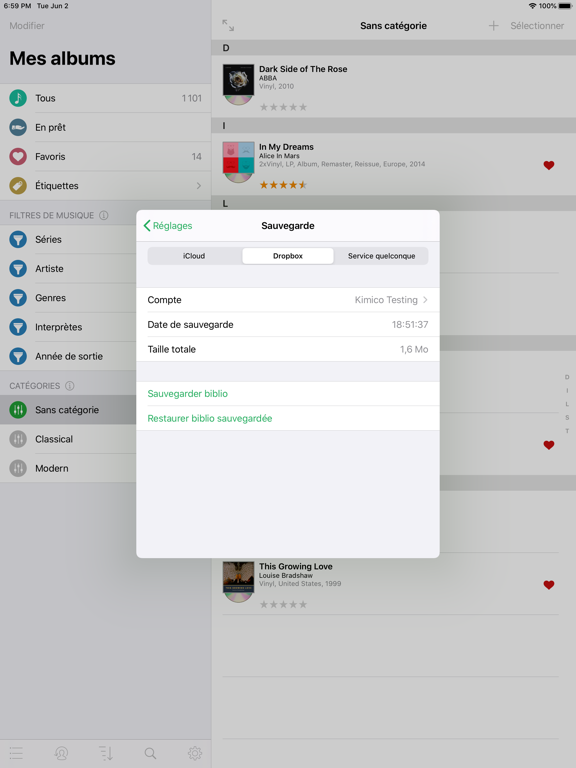Open Tous albums music note icon

[18, 98]
